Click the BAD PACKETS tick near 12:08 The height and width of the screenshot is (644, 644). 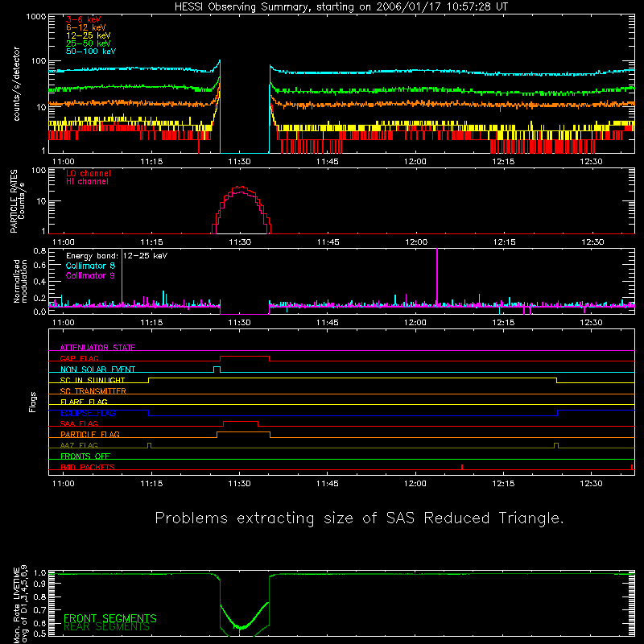point(462,467)
